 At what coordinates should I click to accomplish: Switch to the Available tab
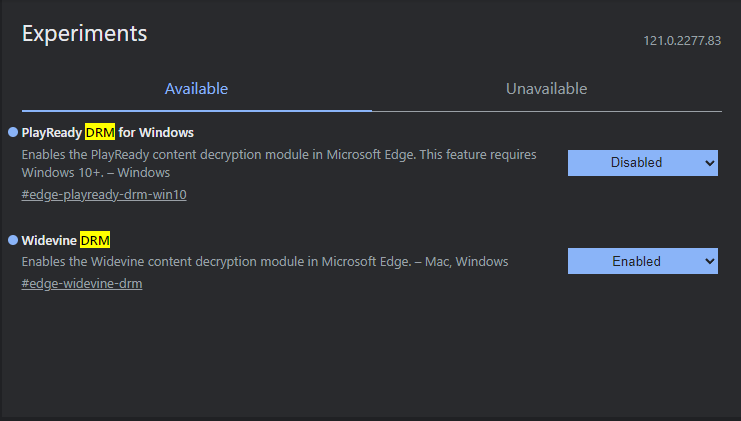(197, 89)
